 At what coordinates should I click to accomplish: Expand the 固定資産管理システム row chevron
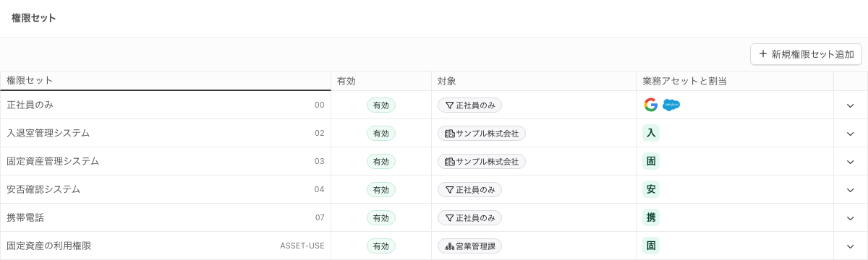[x=851, y=162]
